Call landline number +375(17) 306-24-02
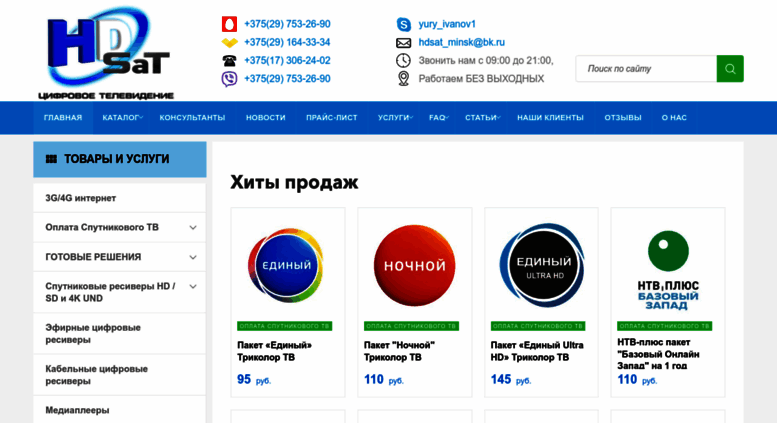Viewport: 777px width, 423px height. (287, 60)
